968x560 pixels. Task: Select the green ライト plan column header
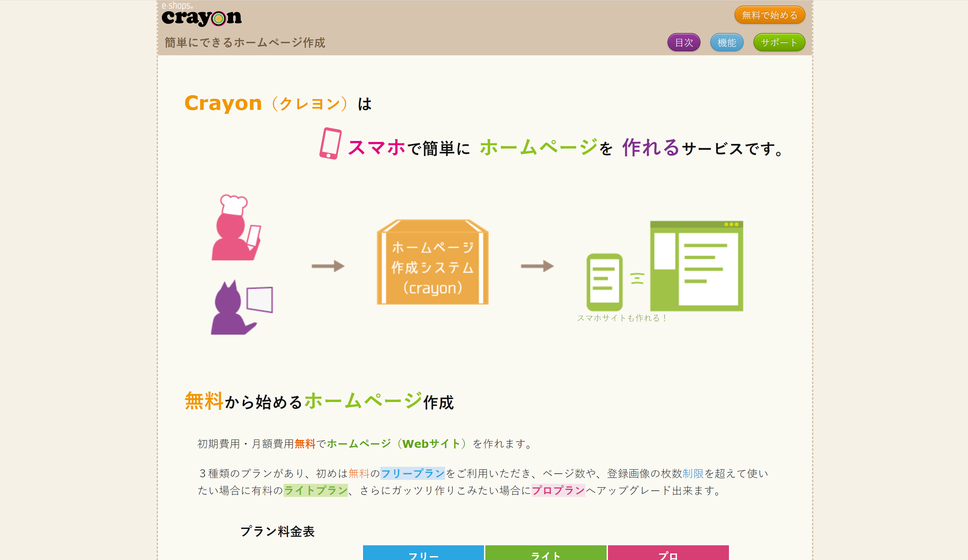point(545,553)
